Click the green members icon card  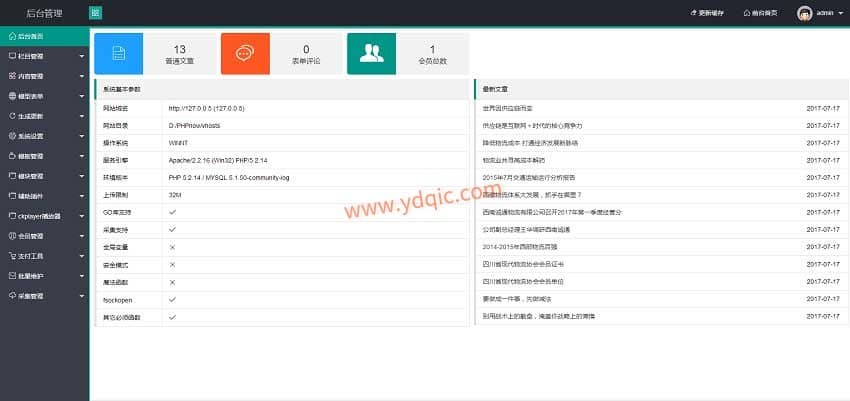click(x=371, y=54)
